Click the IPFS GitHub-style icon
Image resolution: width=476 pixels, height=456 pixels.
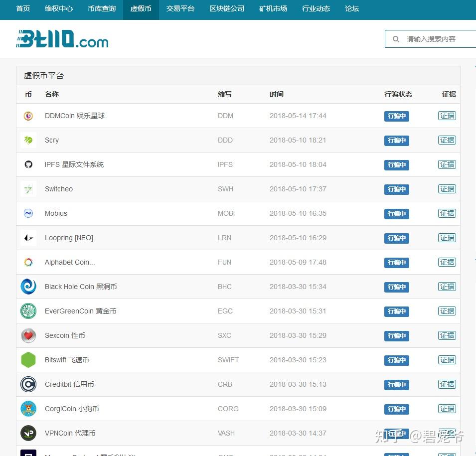coord(28,164)
